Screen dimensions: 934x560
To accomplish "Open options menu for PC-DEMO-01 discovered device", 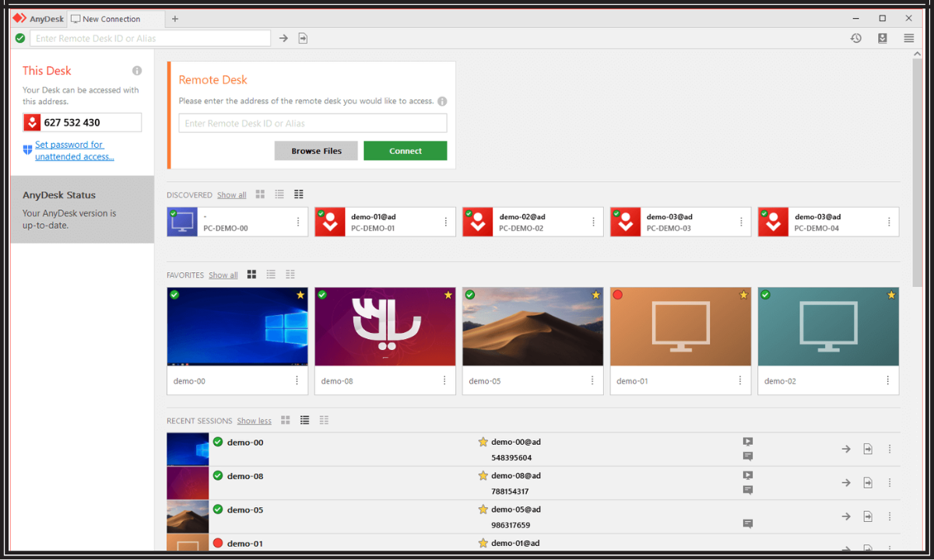I will tap(446, 222).
